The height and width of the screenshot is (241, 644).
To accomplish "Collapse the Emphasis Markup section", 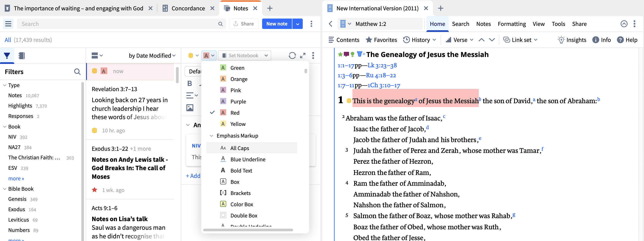I will pyautogui.click(x=211, y=136).
